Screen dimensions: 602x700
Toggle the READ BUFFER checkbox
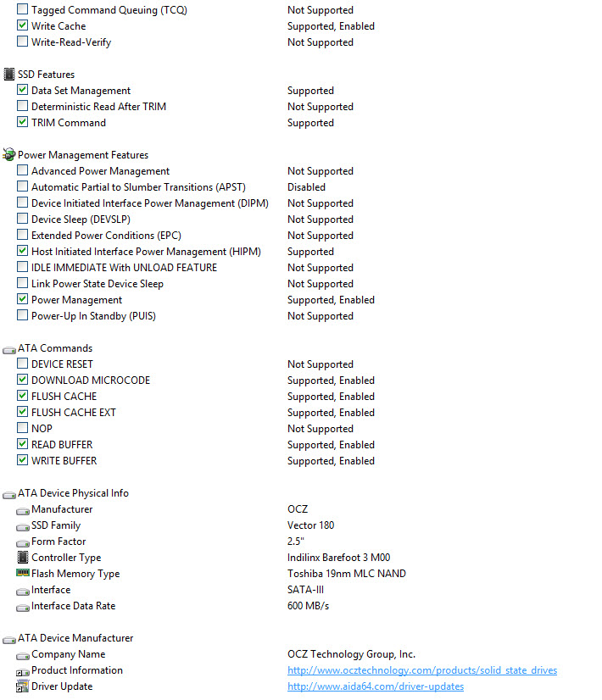tap(22, 444)
